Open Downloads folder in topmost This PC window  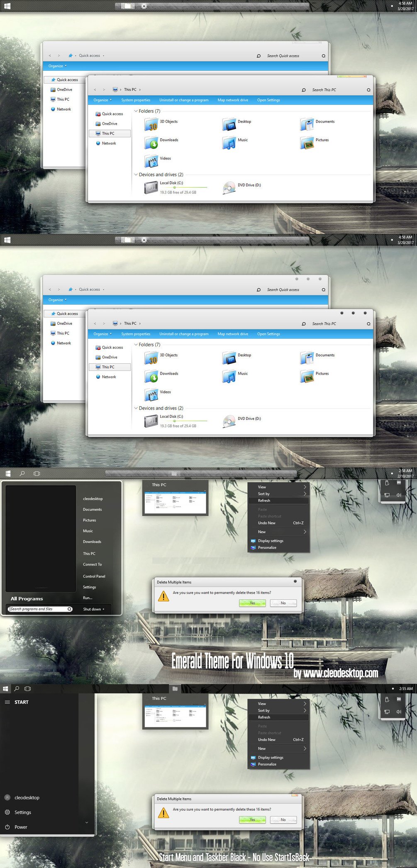pyautogui.click(x=161, y=142)
